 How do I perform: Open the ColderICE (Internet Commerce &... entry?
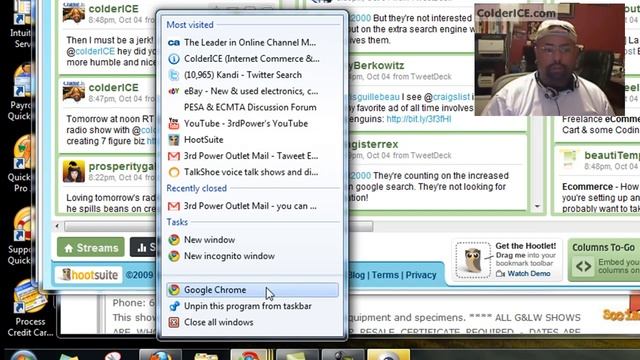[252, 59]
